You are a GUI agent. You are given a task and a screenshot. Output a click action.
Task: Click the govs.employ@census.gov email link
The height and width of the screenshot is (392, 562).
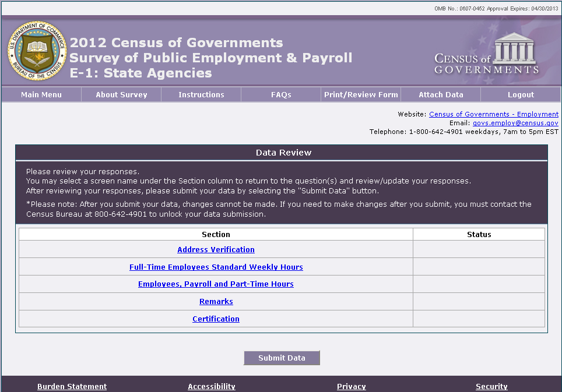tap(515, 123)
